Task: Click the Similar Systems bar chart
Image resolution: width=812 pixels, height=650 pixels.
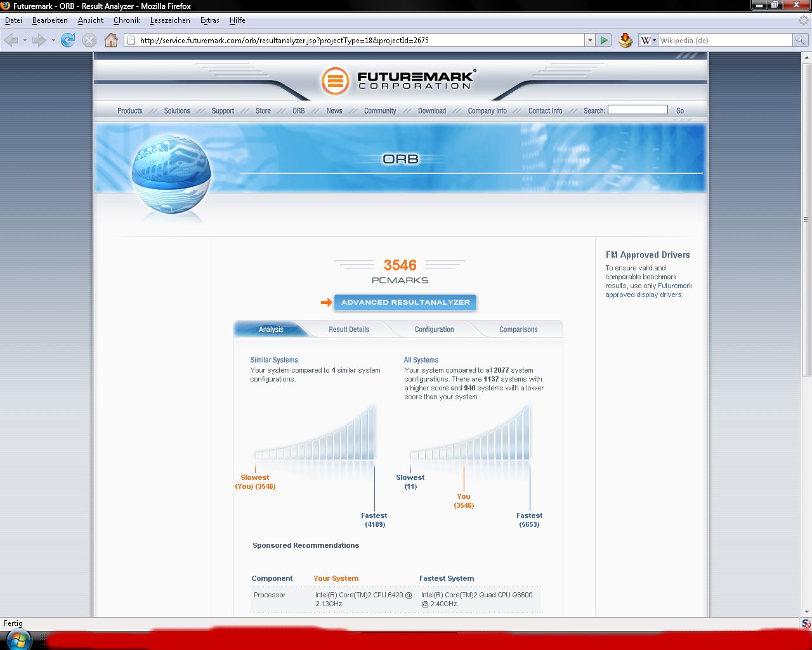Action: coord(315,433)
